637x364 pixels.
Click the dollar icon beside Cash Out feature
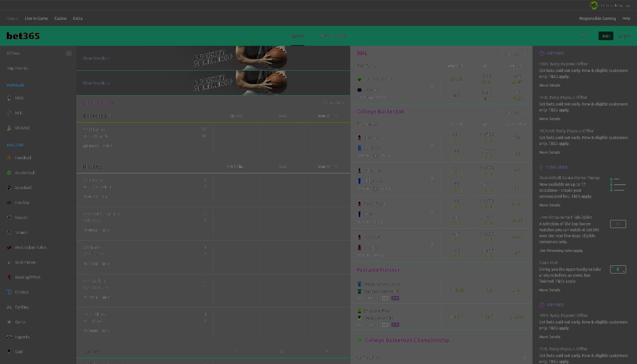click(618, 269)
